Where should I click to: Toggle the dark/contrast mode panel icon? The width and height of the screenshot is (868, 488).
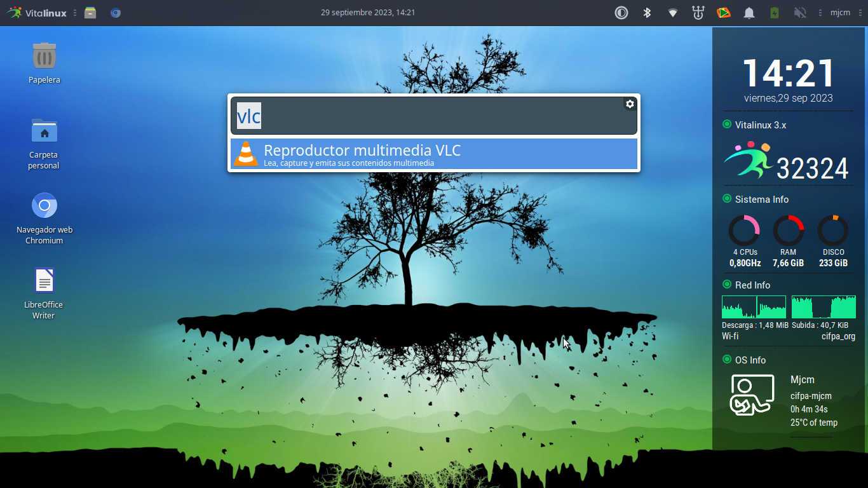coord(621,13)
